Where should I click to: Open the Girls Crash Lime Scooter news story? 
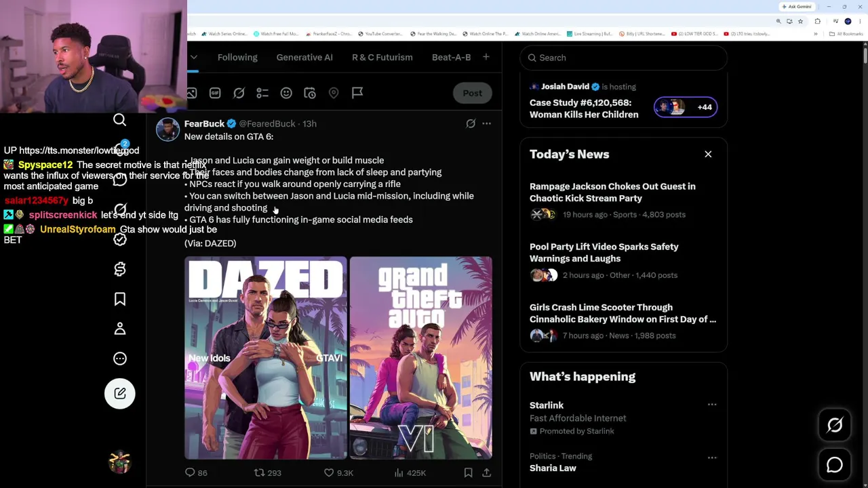pyautogui.click(x=623, y=321)
